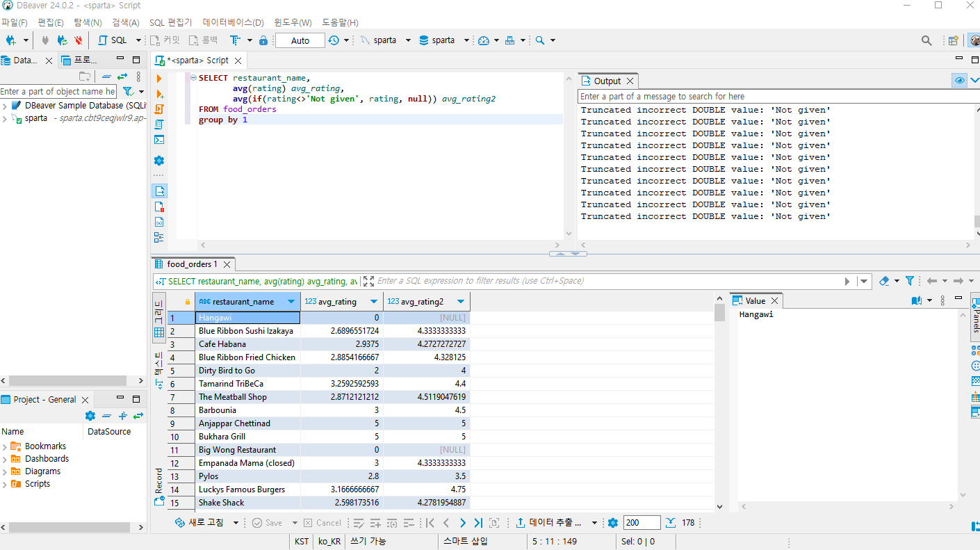This screenshot has height=550, width=980.
Task: Expand the Bookmarks folder in Project panel
Action: (5, 446)
